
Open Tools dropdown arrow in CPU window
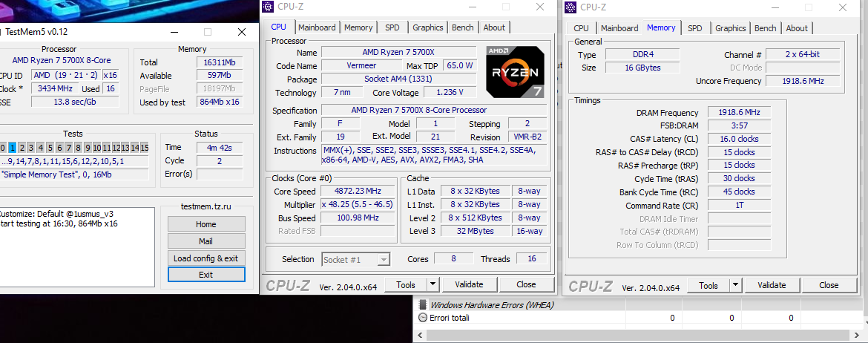coord(433,285)
